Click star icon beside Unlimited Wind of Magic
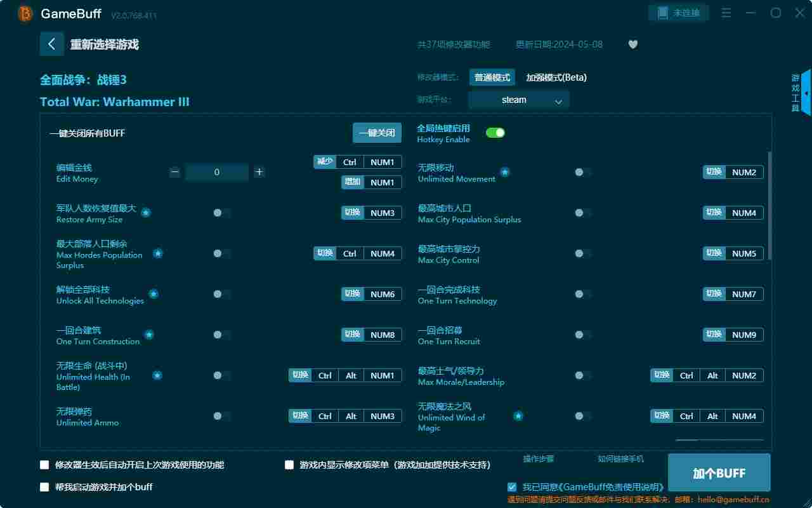The width and height of the screenshot is (812, 508). [518, 416]
